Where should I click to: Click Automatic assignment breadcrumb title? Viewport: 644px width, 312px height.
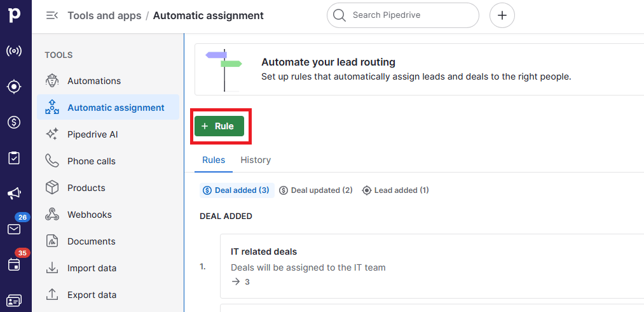[x=209, y=16]
